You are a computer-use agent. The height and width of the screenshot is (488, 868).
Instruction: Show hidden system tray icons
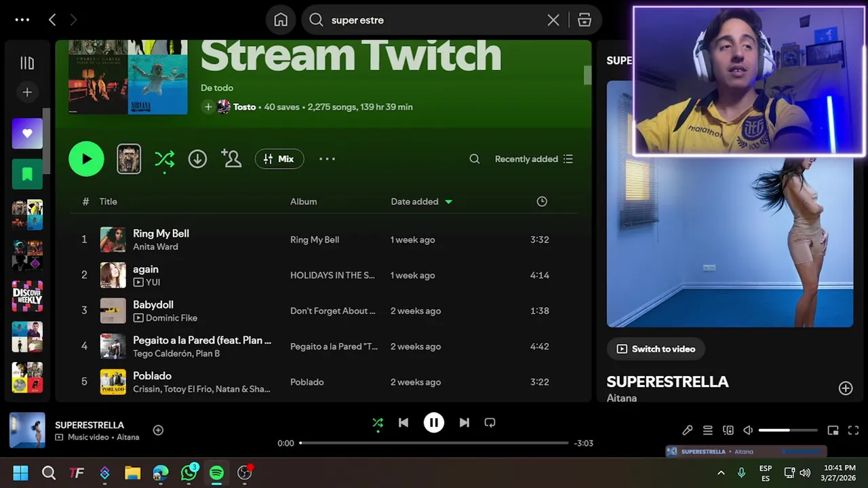click(721, 473)
